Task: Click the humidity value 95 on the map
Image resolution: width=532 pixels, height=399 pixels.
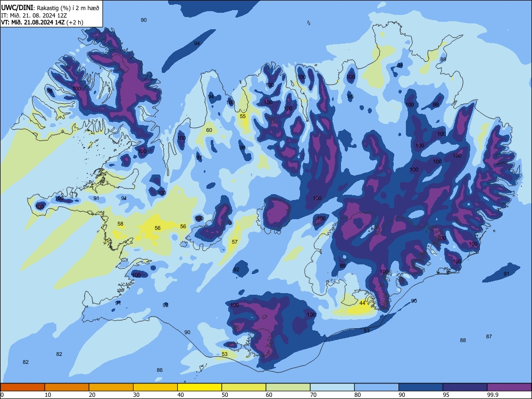Action: click(351, 97)
